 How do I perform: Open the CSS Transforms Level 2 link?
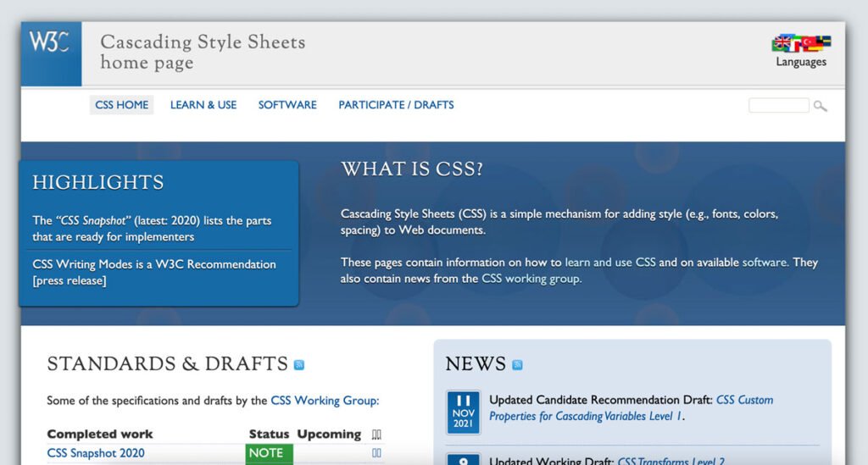[671, 461]
